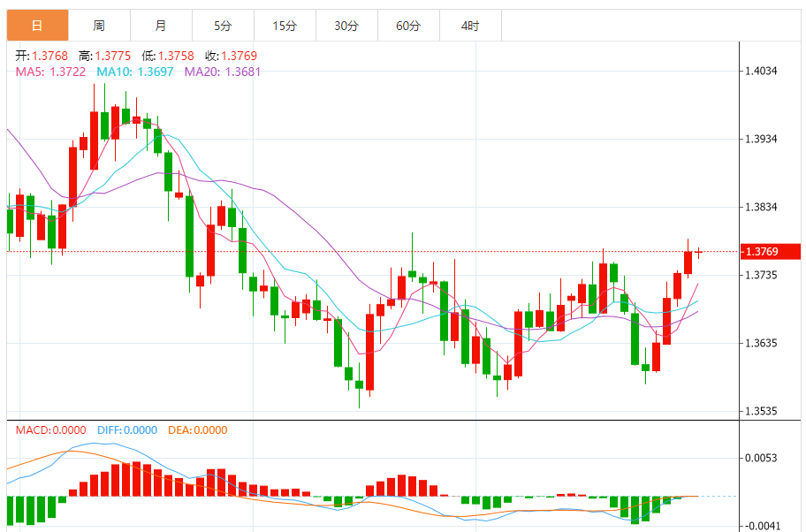This screenshot has height=532, width=806.
Task: Select the 日 daily timeframe tab
Action: [x=37, y=26]
